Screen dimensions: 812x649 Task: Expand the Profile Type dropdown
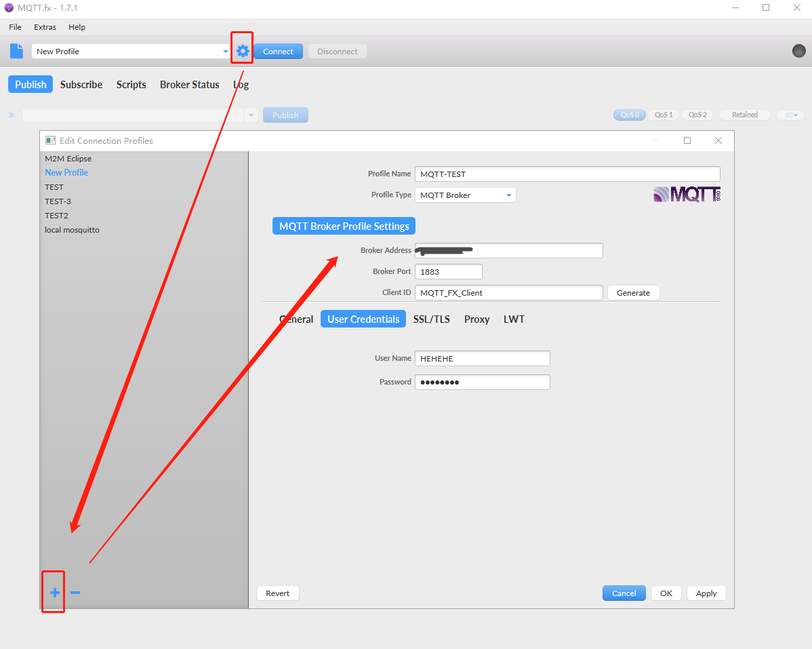click(508, 195)
